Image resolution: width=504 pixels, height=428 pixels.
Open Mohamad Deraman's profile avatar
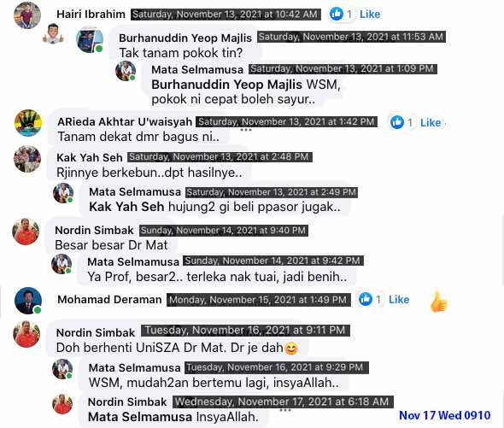pyautogui.click(x=28, y=301)
